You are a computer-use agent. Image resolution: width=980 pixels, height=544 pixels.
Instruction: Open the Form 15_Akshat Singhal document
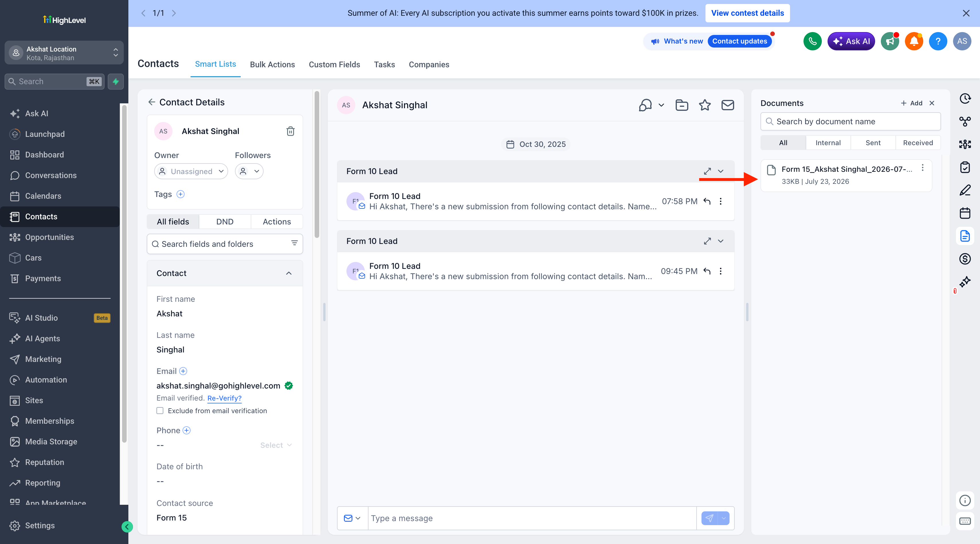click(846, 175)
